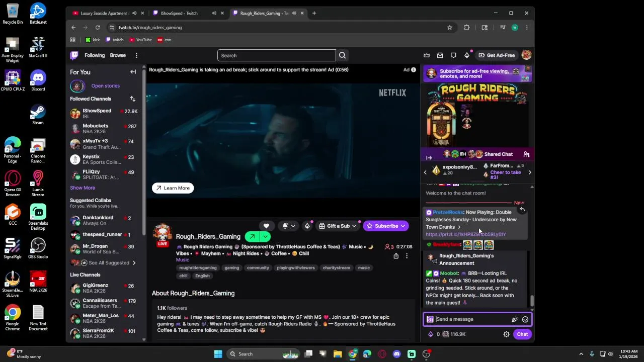This screenshot has width=644, height=362.
Task: Click Show More under followed channels
Action: 83,188
